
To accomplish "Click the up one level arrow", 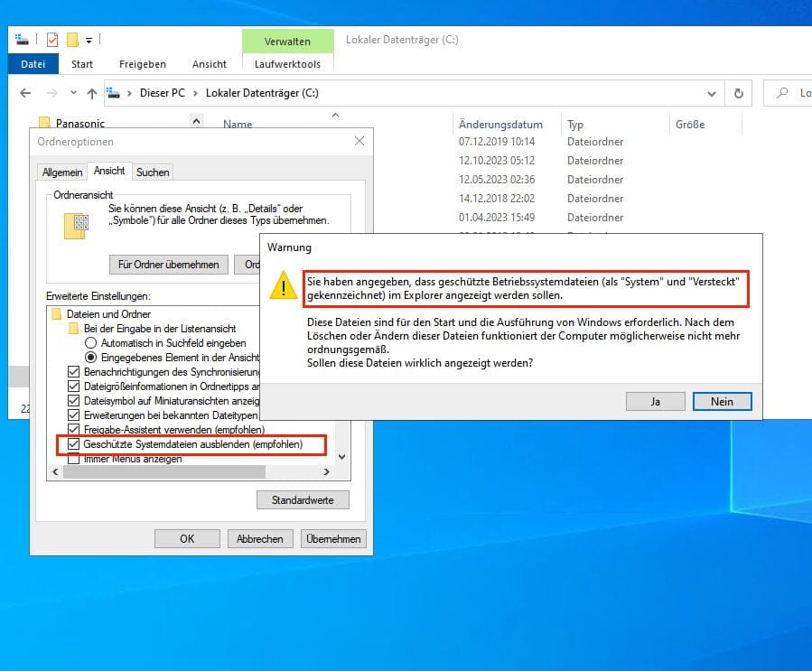I will (x=94, y=93).
